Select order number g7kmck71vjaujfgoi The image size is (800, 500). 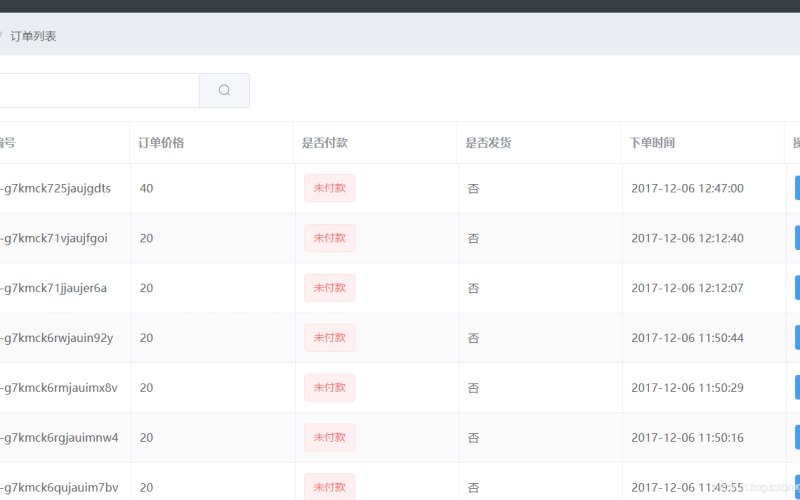coord(54,239)
